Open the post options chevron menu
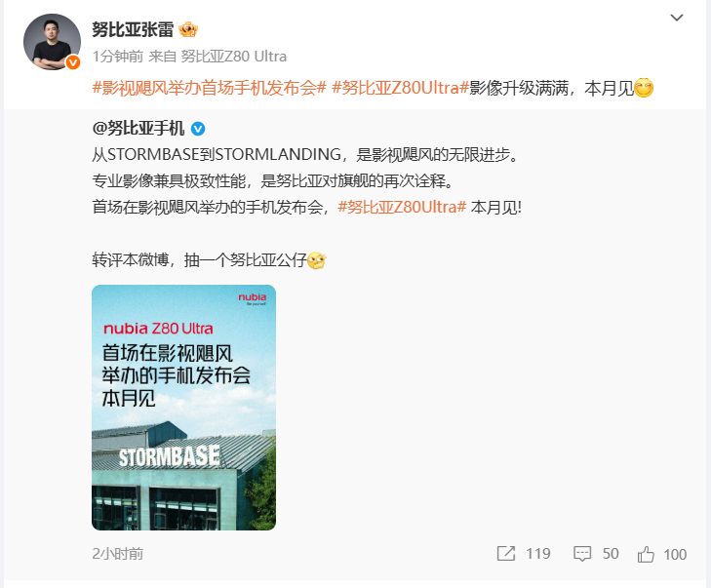This screenshot has width=711, height=588. (677, 18)
